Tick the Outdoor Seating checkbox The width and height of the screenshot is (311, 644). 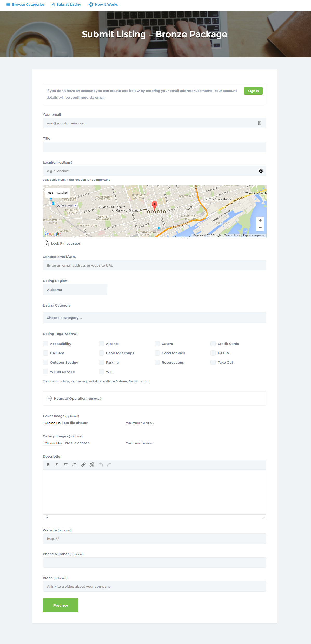click(45, 362)
